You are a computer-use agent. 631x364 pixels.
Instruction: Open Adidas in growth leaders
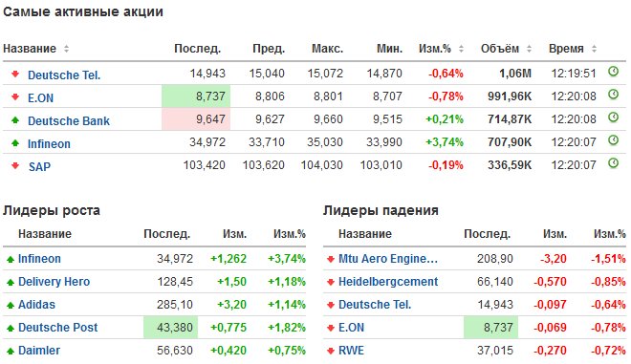36,305
